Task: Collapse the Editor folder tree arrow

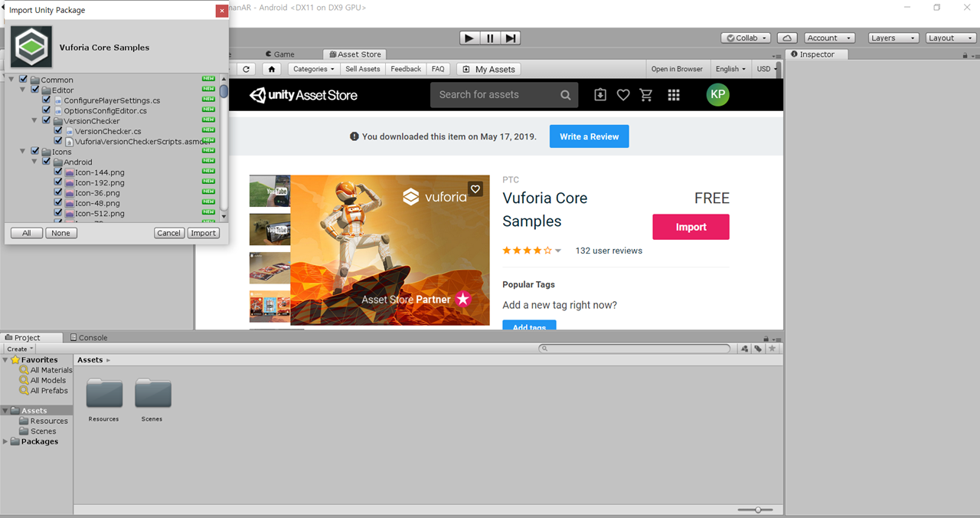Action: pyautogui.click(x=23, y=90)
